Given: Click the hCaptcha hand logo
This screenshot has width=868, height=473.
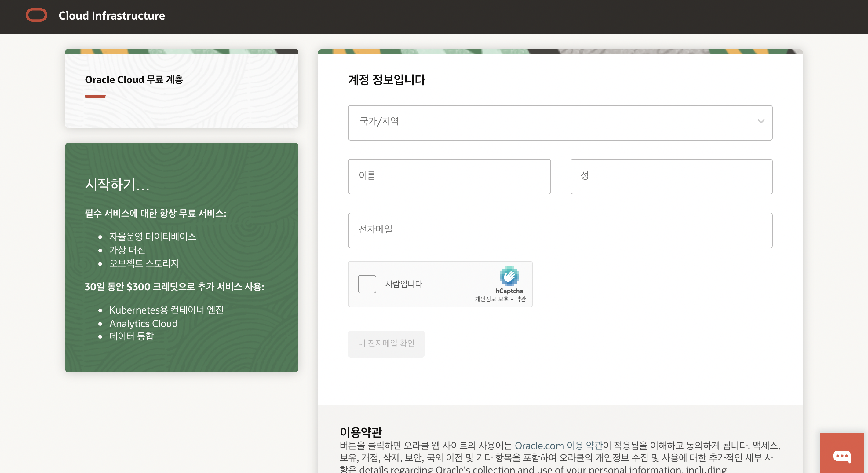Looking at the screenshot, I should 509,276.
